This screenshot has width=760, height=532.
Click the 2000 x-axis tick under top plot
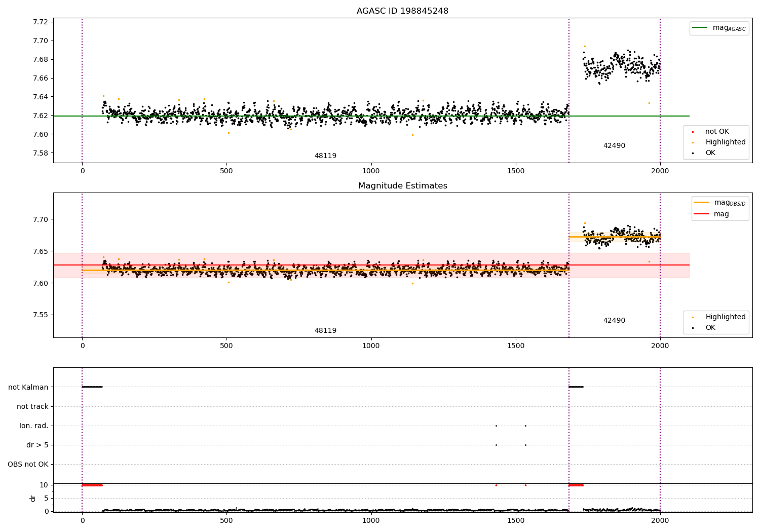pyautogui.click(x=660, y=171)
